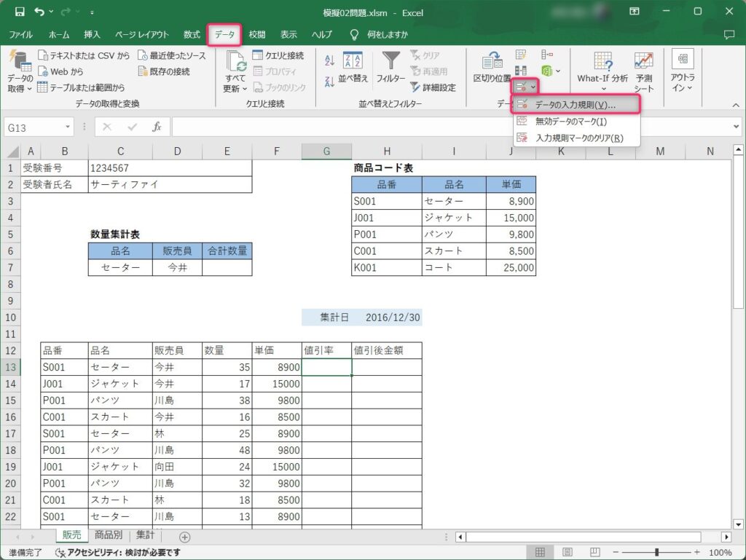The image size is (746, 560).
Task: Click the Text to Columns (区切り位置) icon
Action: tap(492, 65)
